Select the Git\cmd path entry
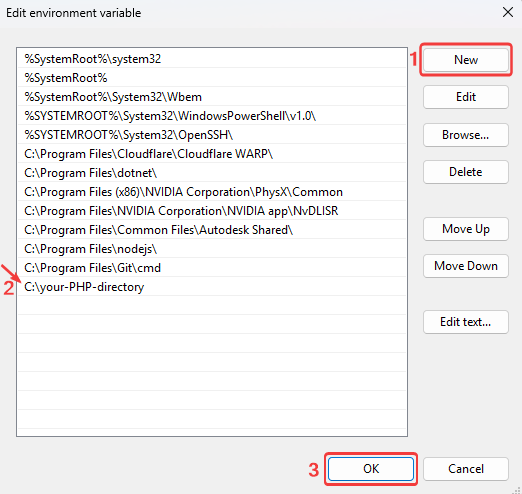Image resolution: width=522 pixels, height=494 pixels. pyautogui.click(x=212, y=268)
